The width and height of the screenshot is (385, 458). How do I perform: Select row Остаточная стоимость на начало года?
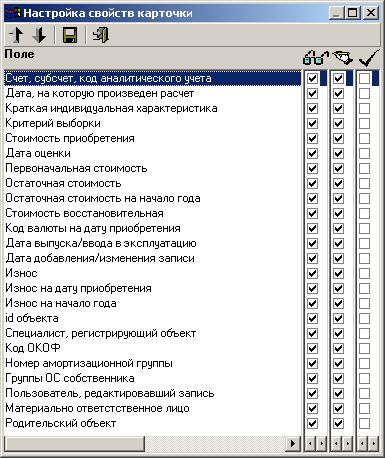point(152,198)
